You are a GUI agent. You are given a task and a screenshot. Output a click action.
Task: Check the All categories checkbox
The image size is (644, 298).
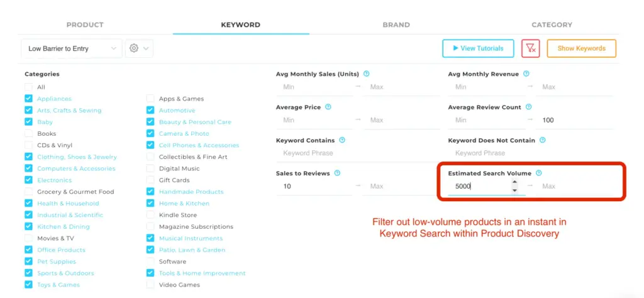(x=28, y=87)
